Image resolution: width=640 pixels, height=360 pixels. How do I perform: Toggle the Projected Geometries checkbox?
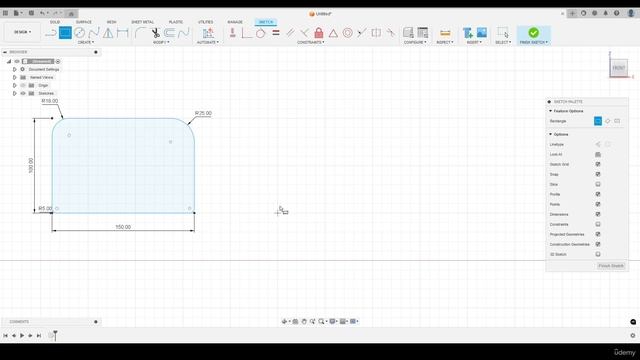coord(598,234)
